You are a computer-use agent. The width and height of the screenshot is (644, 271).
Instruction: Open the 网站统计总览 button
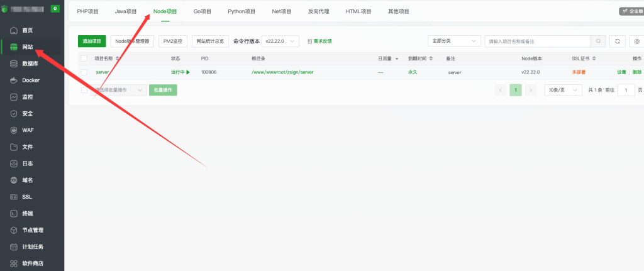[x=210, y=41]
